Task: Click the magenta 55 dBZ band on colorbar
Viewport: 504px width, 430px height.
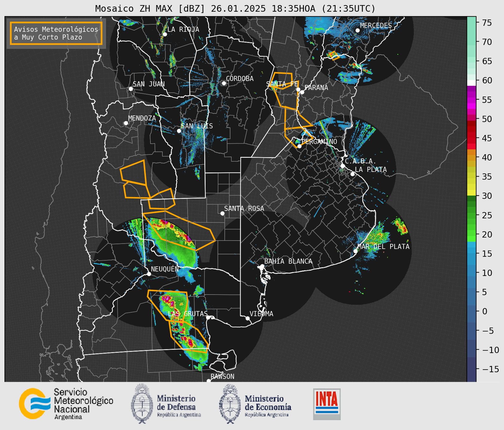Action: click(471, 100)
